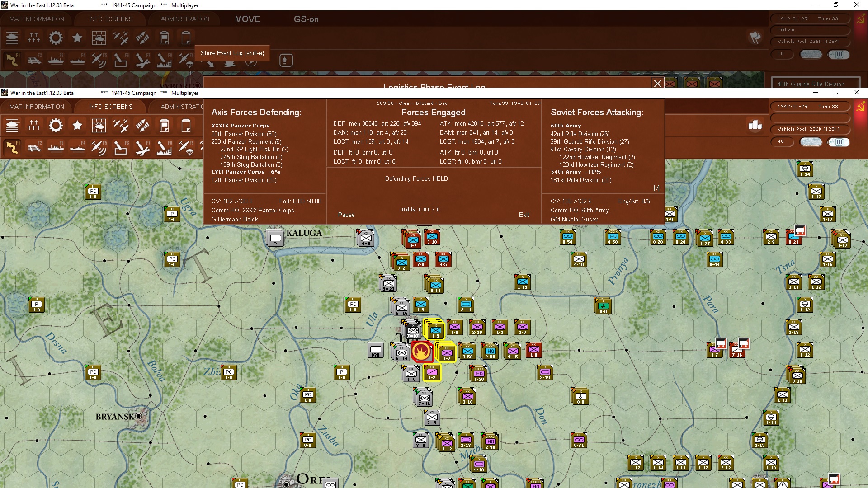Select F7 bomb airfield mode in front window

click(x=142, y=148)
